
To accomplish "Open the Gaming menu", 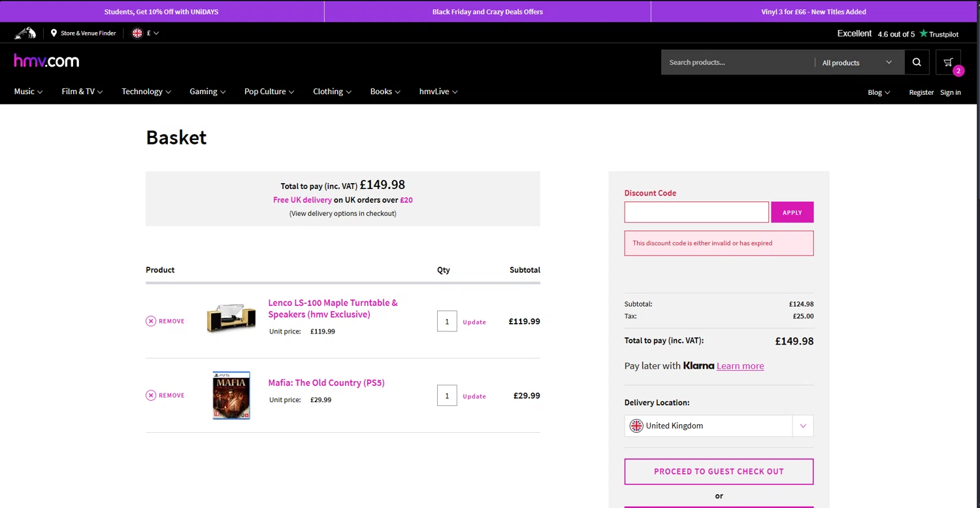I will [x=208, y=92].
